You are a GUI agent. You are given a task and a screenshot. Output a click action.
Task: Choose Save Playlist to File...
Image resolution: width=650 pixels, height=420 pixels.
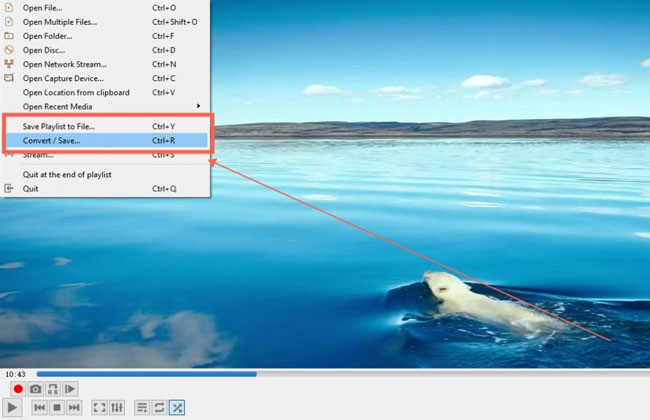pos(105,126)
